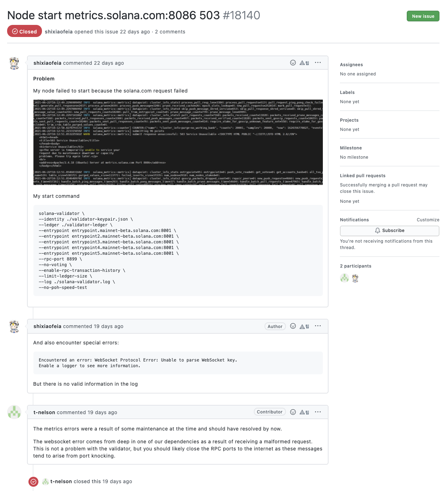Click the '2 comments' text in header

point(170,32)
